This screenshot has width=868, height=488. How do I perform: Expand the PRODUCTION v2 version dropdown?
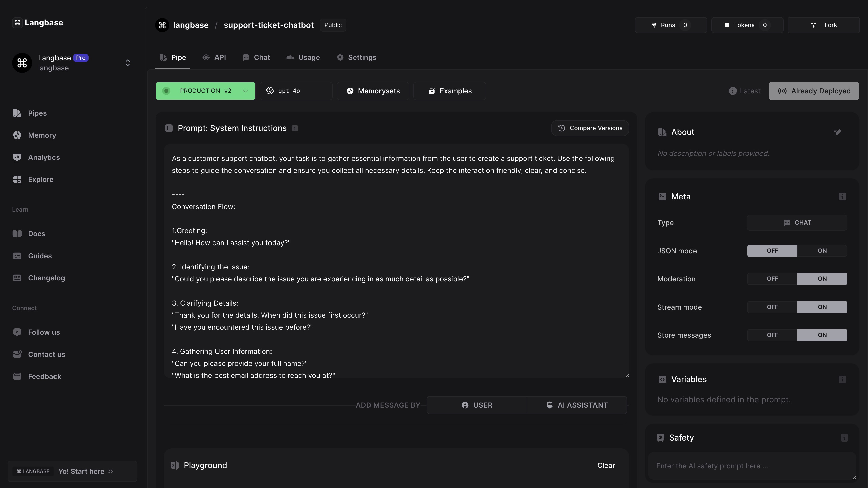click(245, 91)
